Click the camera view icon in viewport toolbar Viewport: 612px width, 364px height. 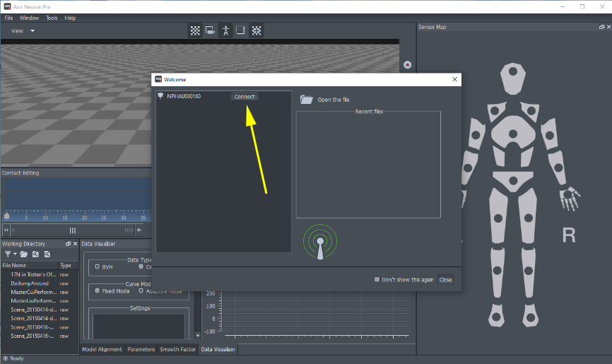click(210, 30)
